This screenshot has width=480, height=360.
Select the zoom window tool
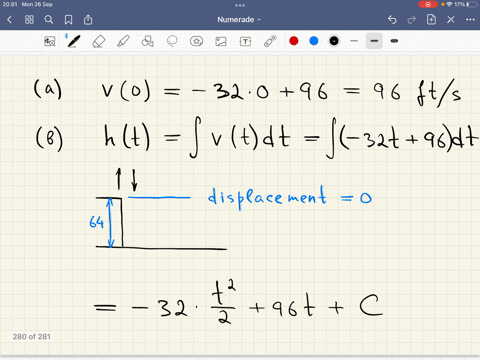coord(50,41)
